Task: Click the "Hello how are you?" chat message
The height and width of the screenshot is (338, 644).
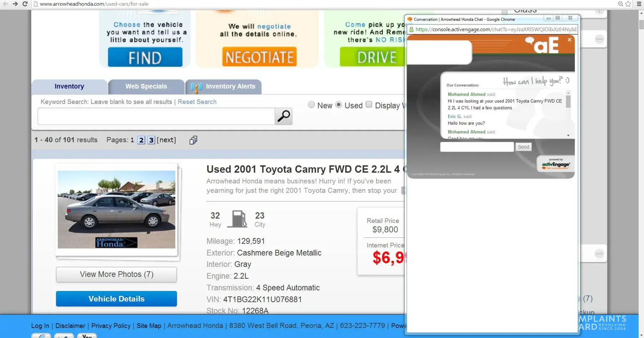Action: tap(466, 123)
